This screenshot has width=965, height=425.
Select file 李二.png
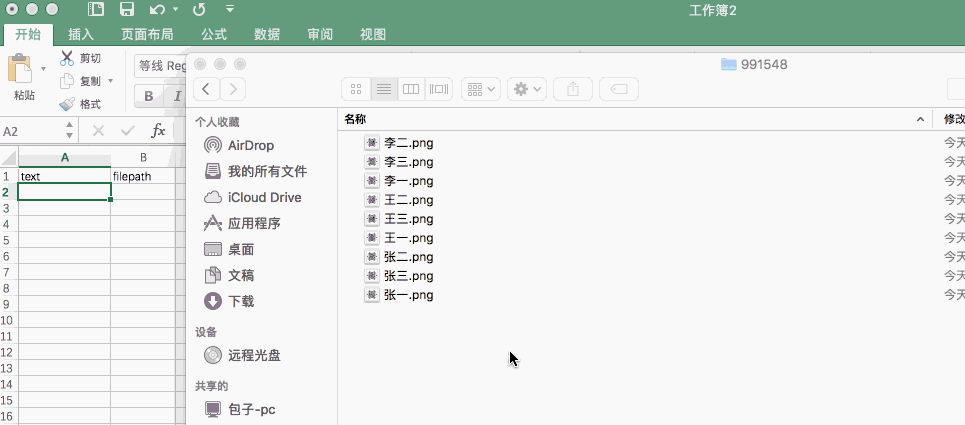(x=399, y=143)
